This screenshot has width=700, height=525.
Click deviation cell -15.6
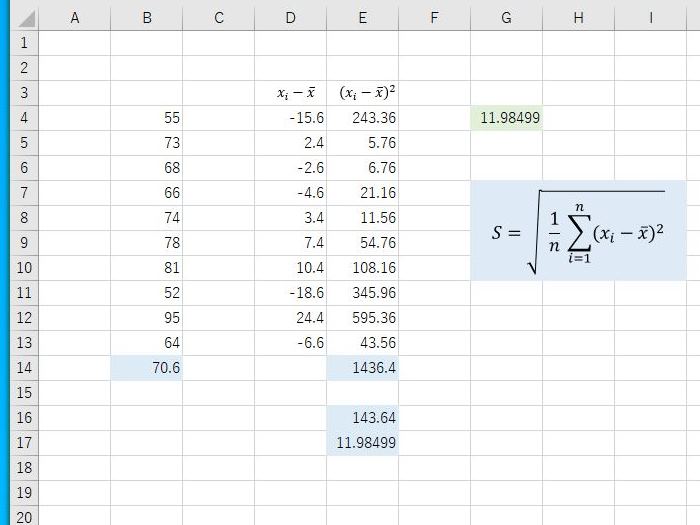click(x=291, y=118)
